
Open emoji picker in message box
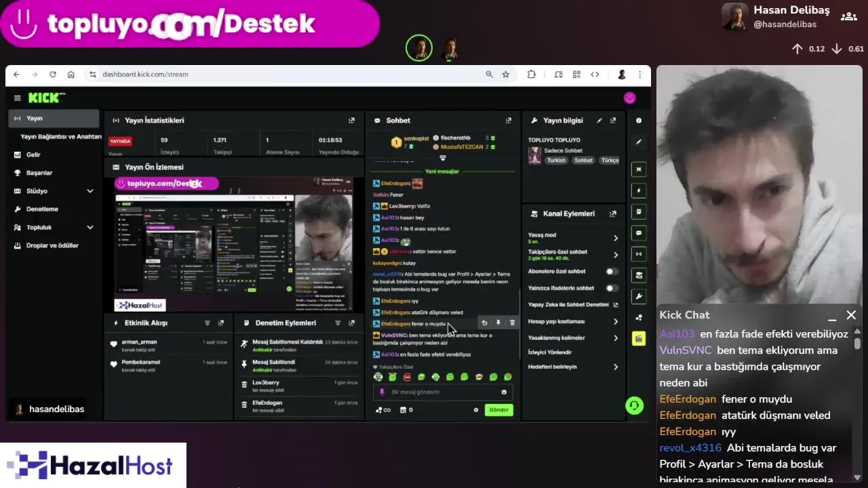pyautogui.click(x=504, y=392)
